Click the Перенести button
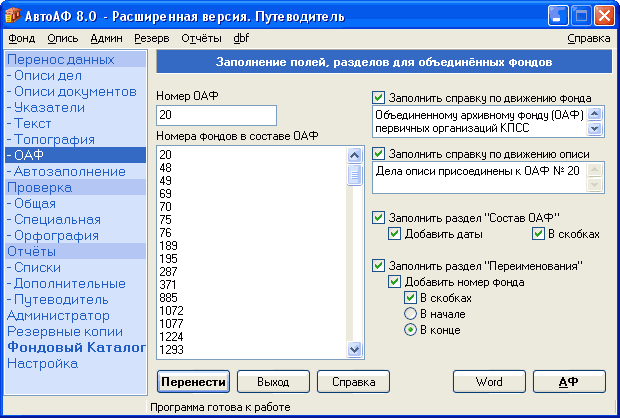 [x=193, y=382]
